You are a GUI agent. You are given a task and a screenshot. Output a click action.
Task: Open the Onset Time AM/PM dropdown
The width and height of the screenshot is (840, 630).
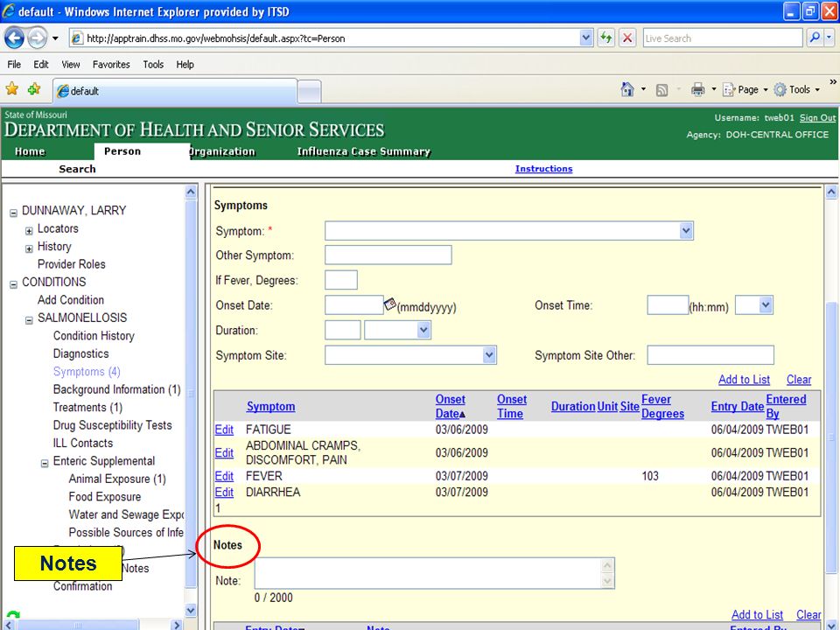[766, 304]
